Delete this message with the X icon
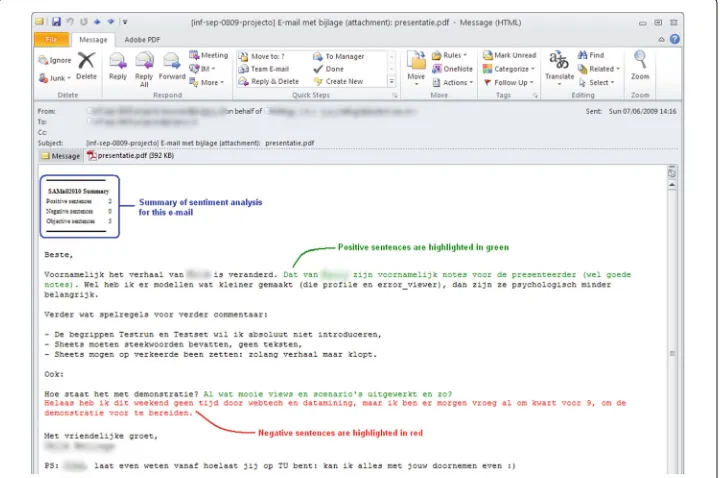 click(86, 66)
